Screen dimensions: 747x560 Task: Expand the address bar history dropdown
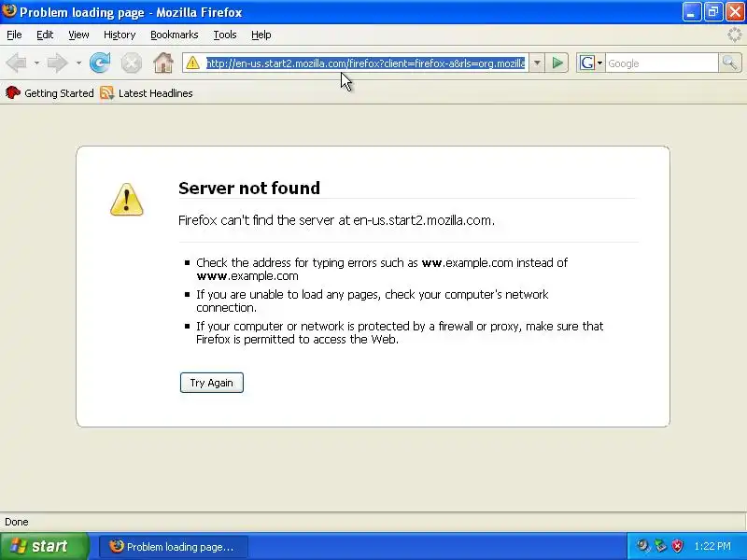point(537,63)
